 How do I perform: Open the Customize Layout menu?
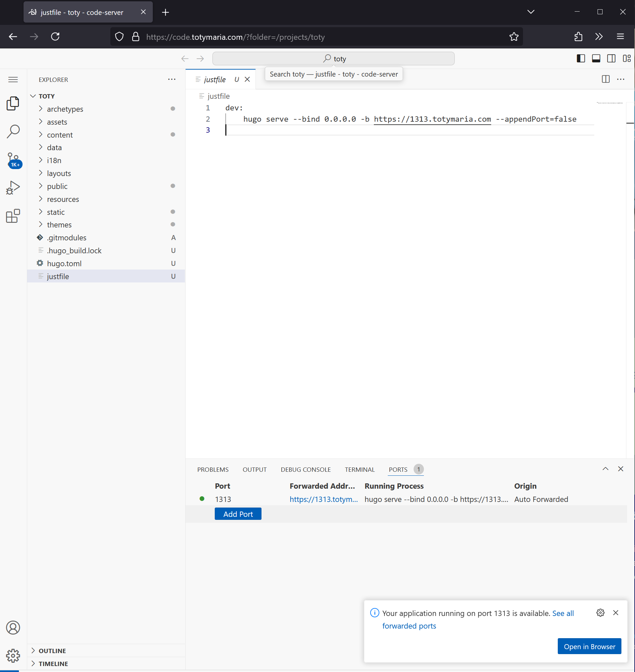[x=626, y=59]
